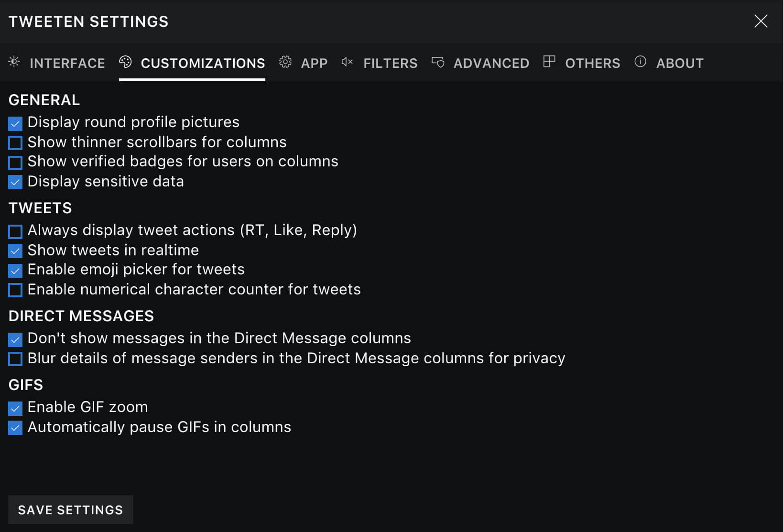
Task: Click the gear icon beside App
Action: (x=285, y=62)
